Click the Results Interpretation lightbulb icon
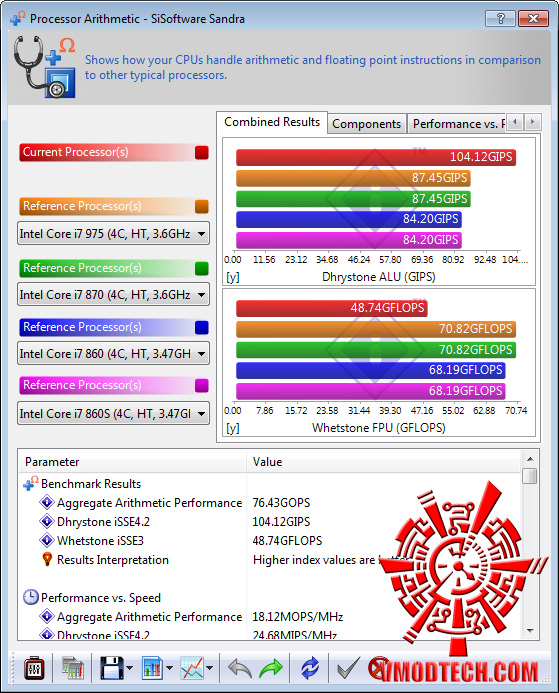The image size is (559, 693). [x=47, y=560]
